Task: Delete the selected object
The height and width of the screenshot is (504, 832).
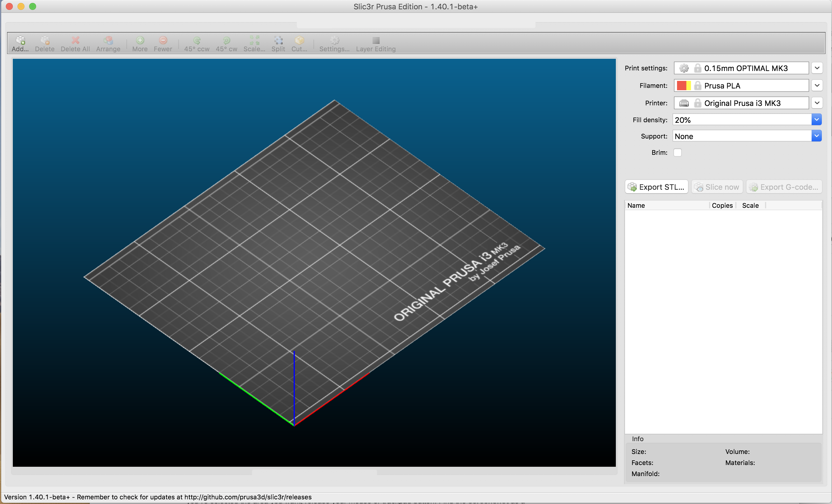Action: 44,43
